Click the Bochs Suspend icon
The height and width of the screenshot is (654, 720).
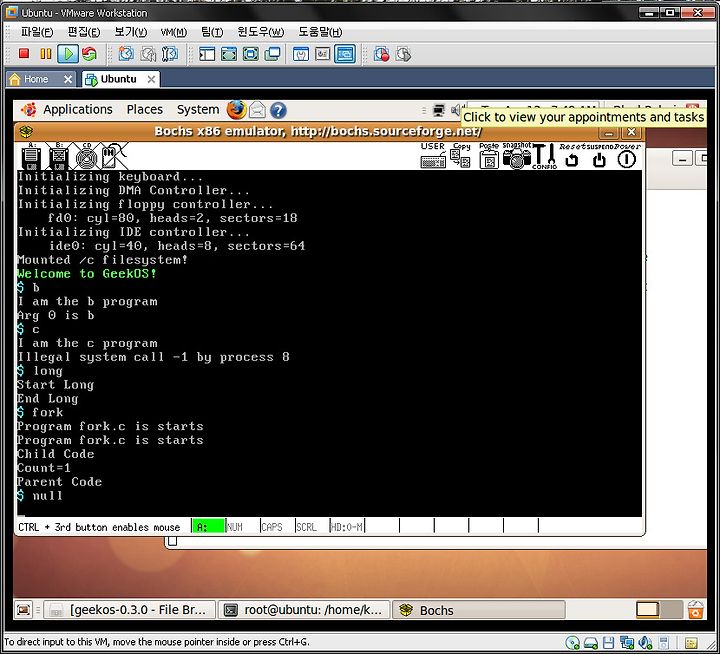[x=599, y=156]
